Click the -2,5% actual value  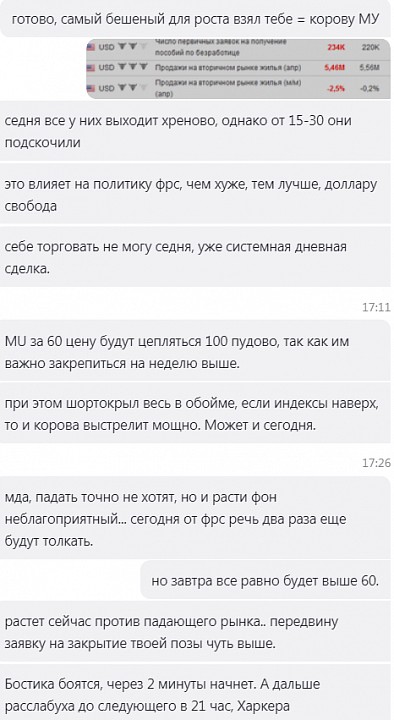coord(336,89)
